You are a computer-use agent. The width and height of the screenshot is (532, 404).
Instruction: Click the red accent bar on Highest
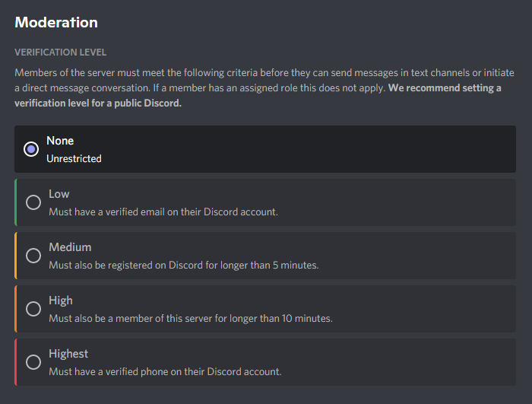coord(16,362)
